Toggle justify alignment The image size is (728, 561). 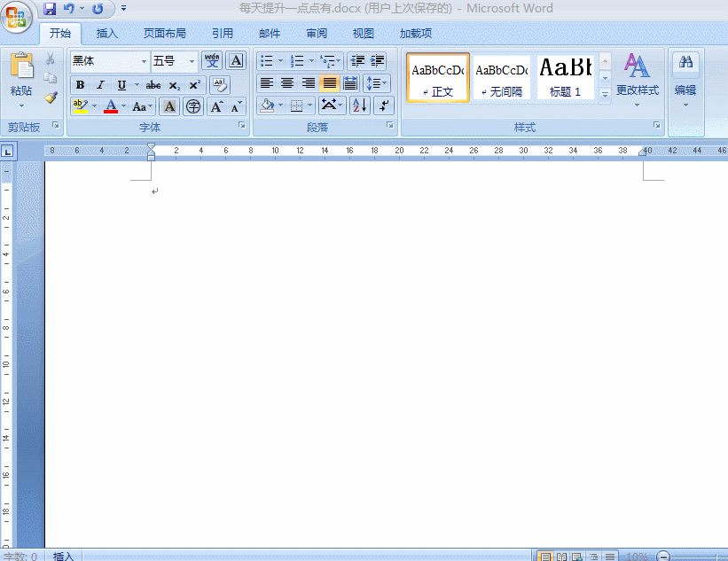point(329,83)
